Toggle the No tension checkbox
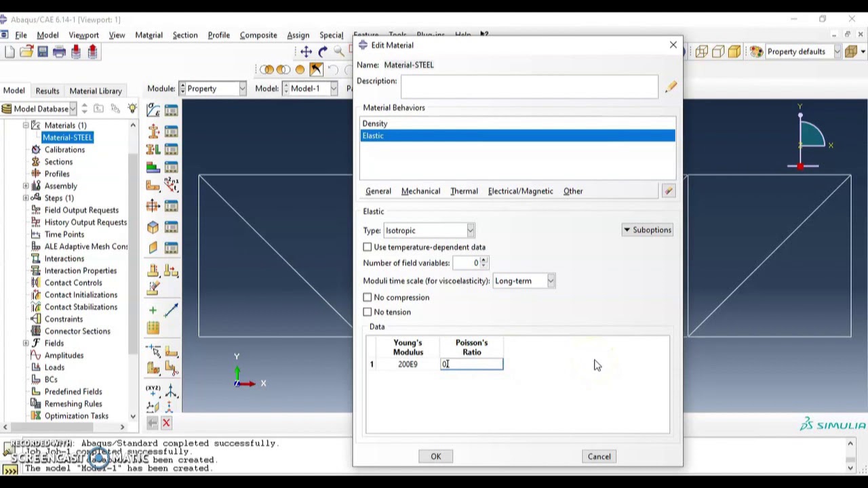The width and height of the screenshot is (868, 488). point(368,312)
